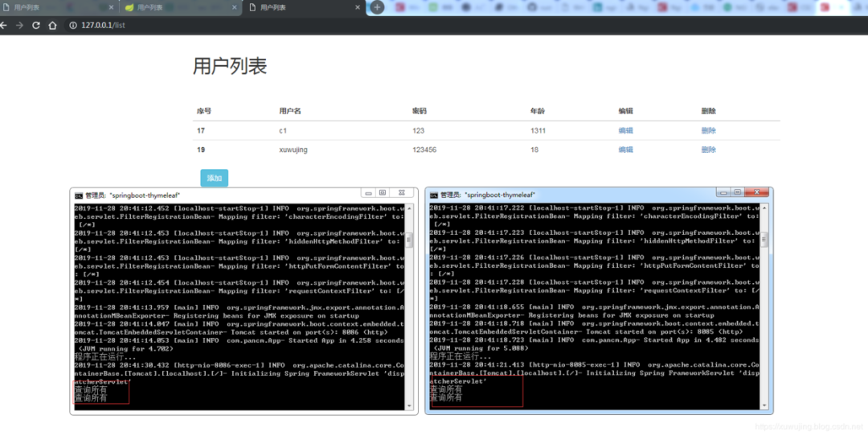Maximize the left springboot-thymeleaf console window

pyautogui.click(x=383, y=193)
